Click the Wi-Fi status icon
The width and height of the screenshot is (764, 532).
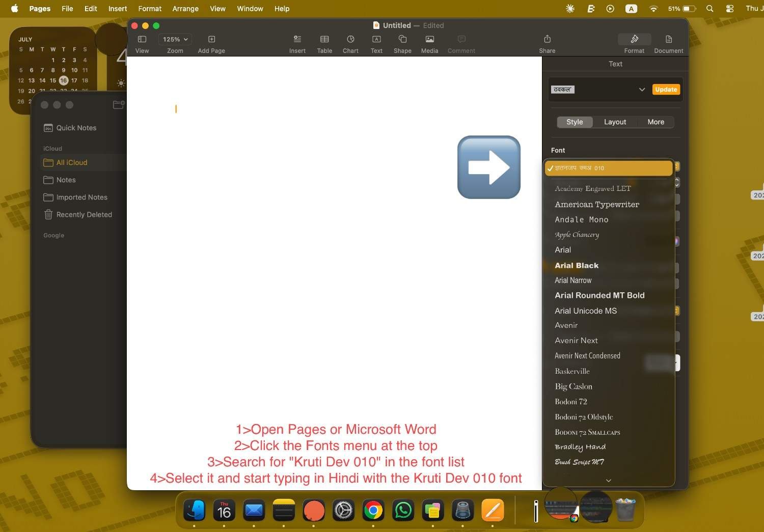(x=653, y=9)
